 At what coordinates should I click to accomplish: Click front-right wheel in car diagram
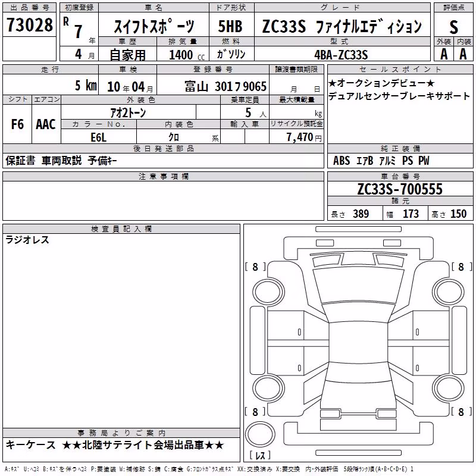coord(449,292)
